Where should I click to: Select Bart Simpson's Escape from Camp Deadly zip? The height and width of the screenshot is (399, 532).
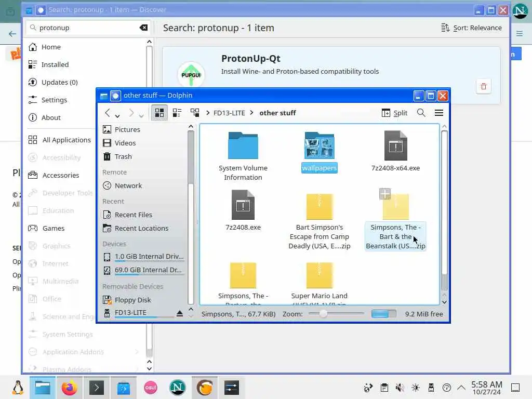click(320, 221)
